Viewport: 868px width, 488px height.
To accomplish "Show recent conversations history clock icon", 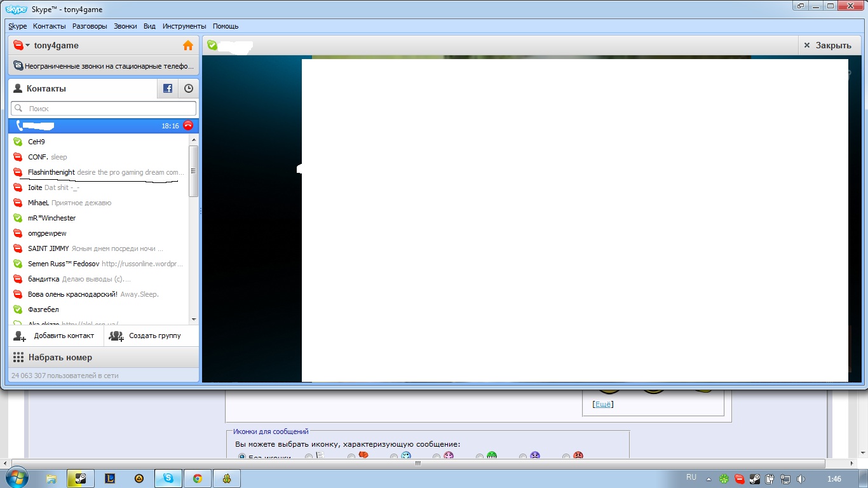I will point(189,89).
